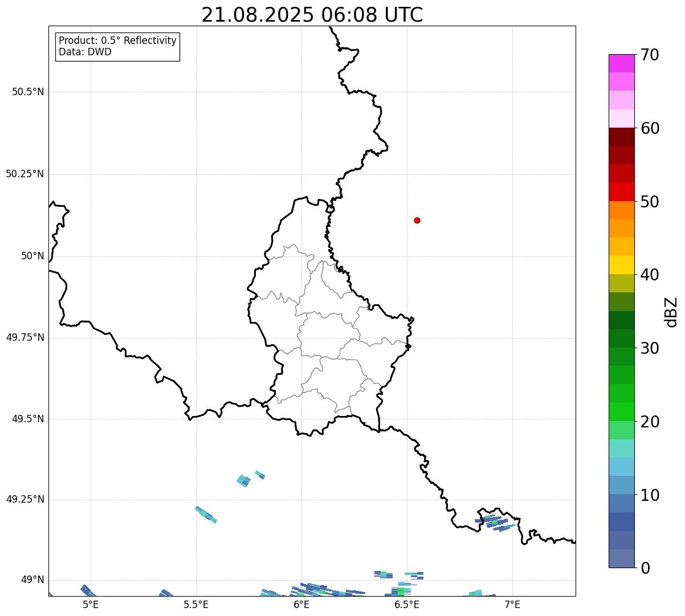Image resolution: width=685 pixels, height=616 pixels.
Task: Click the 7°E longitude label
Action: click(x=512, y=604)
